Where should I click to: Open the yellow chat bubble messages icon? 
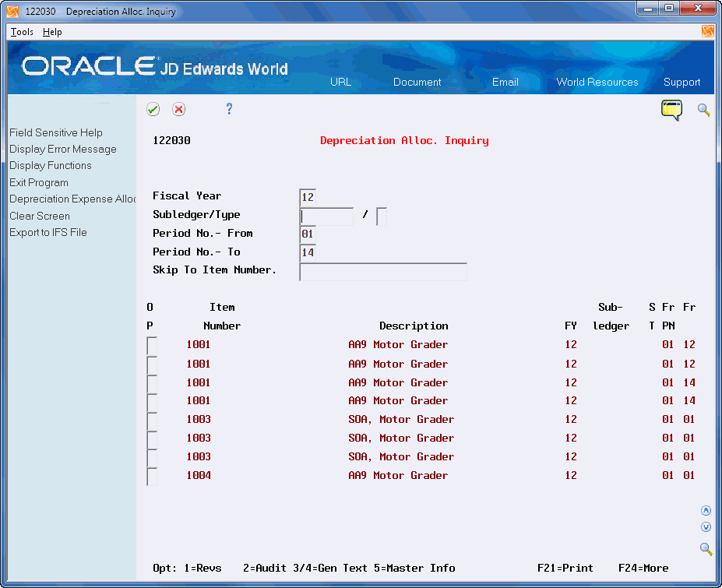(672, 110)
